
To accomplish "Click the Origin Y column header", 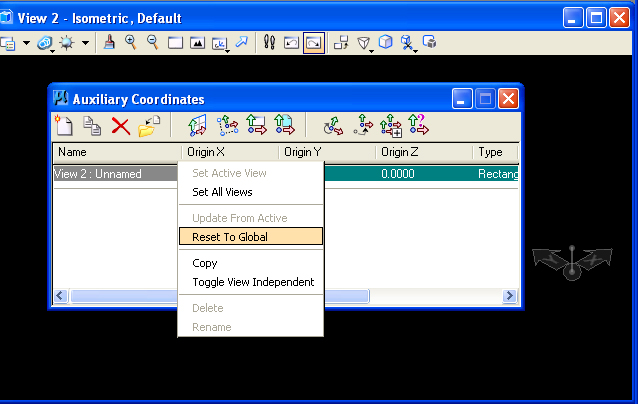I will click(x=327, y=152).
